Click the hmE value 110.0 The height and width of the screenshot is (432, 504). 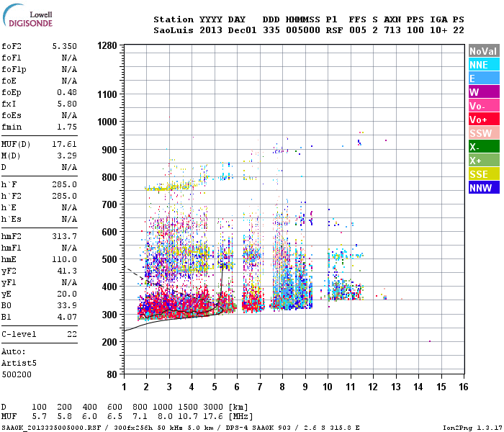65,259
